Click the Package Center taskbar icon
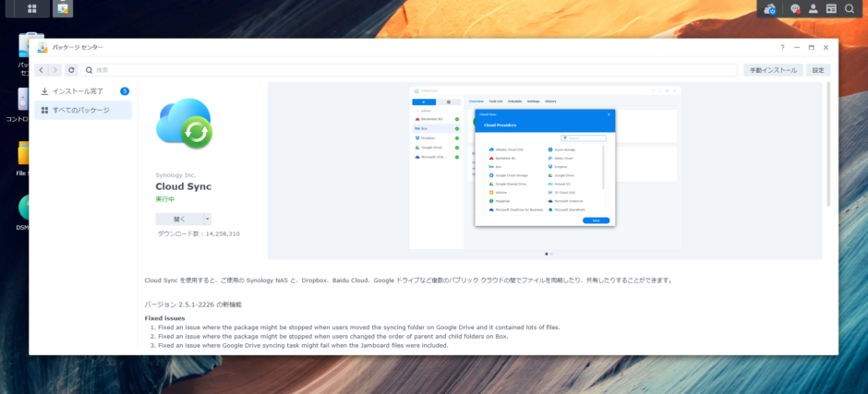 tap(63, 8)
